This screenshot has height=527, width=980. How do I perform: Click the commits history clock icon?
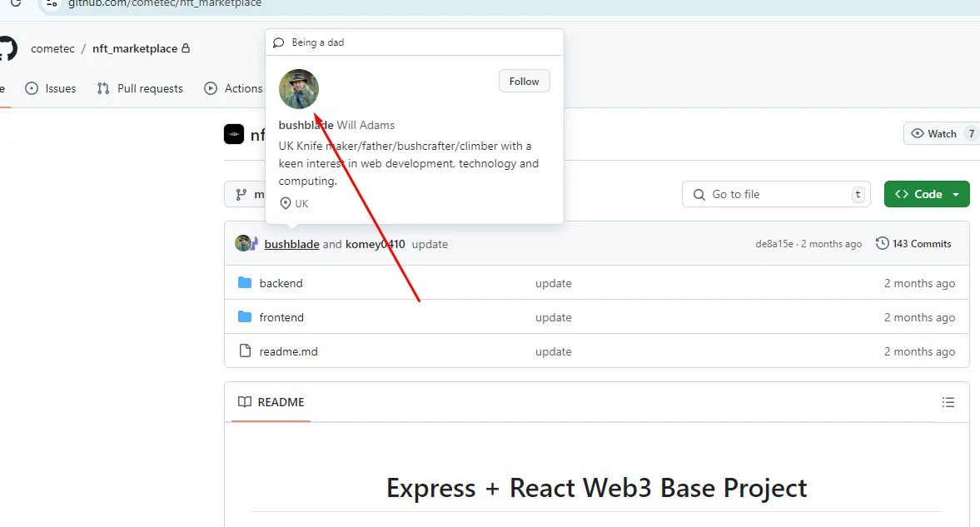pos(882,243)
